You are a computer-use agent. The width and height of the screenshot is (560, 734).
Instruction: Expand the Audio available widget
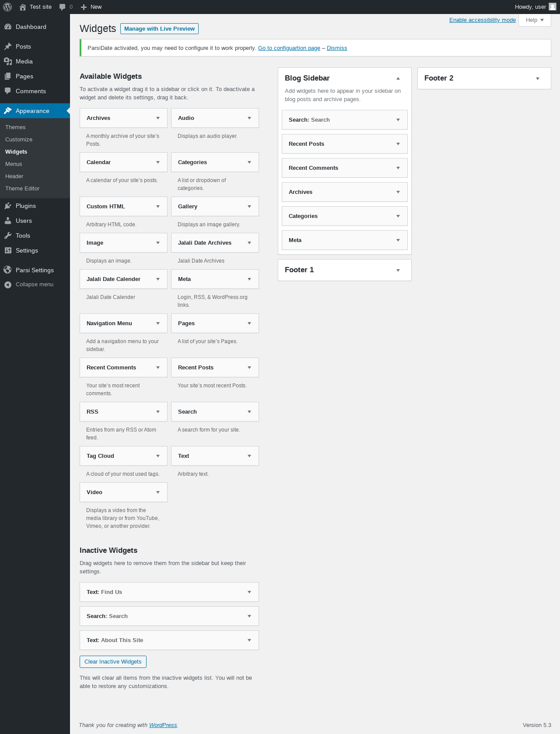(249, 118)
